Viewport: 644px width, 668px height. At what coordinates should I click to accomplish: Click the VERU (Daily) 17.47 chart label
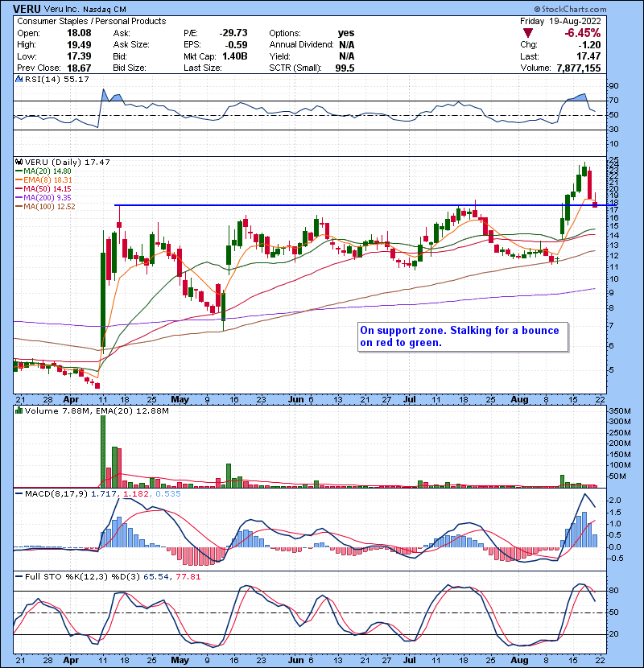point(68,162)
